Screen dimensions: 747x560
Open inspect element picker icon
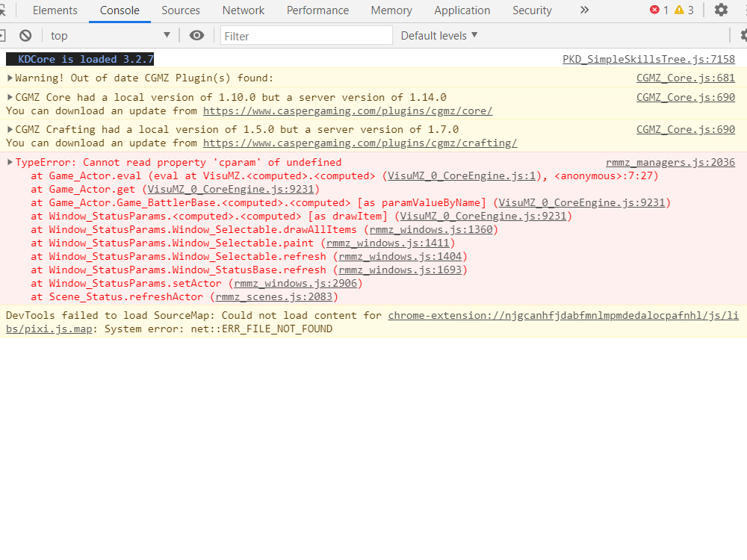pos(2,10)
